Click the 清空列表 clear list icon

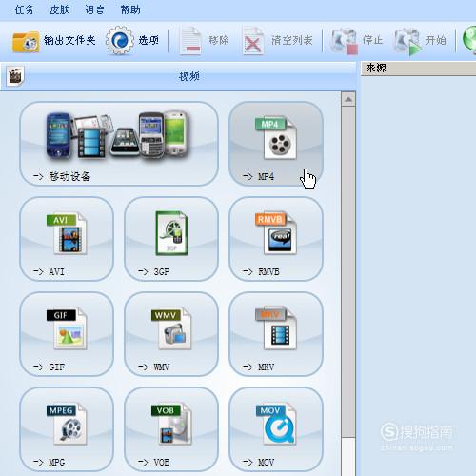[x=252, y=41]
